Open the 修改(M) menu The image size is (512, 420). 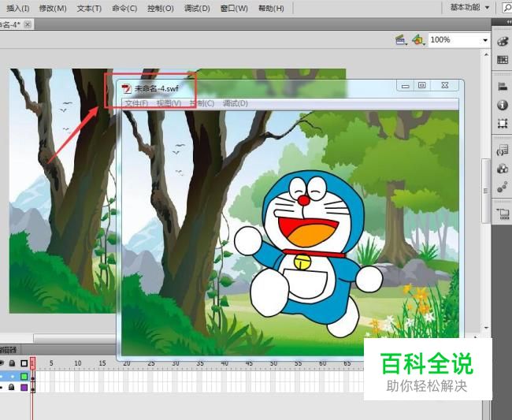coord(53,9)
